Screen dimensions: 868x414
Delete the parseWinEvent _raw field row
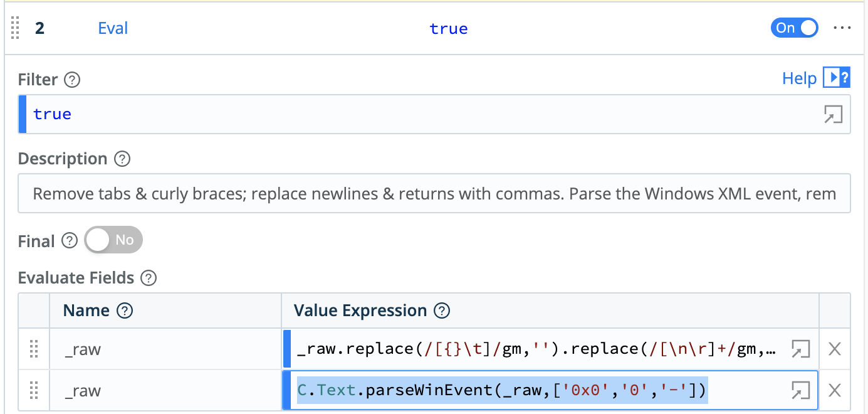pyautogui.click(x=835, y=391)
